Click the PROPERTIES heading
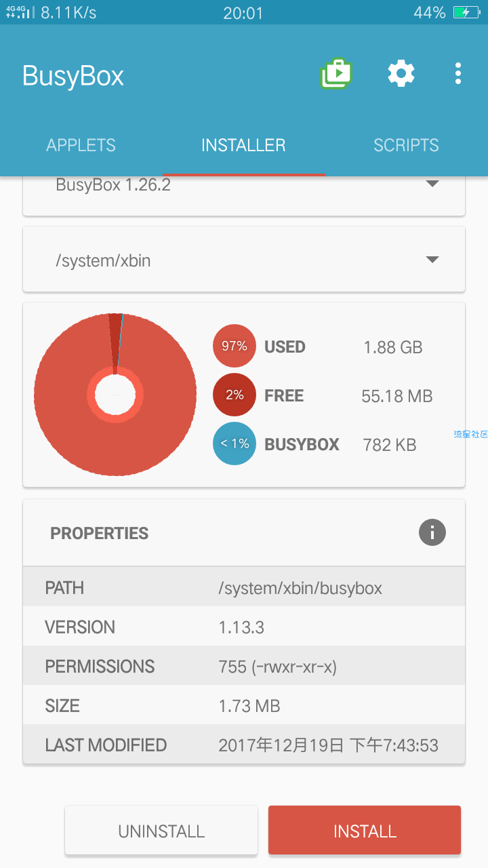The width and height of the screenshot is (488, 868). 100,533
